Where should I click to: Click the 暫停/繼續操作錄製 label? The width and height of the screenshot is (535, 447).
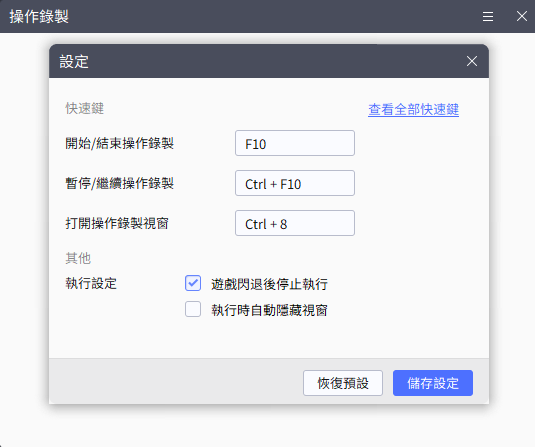pos(119,183)
